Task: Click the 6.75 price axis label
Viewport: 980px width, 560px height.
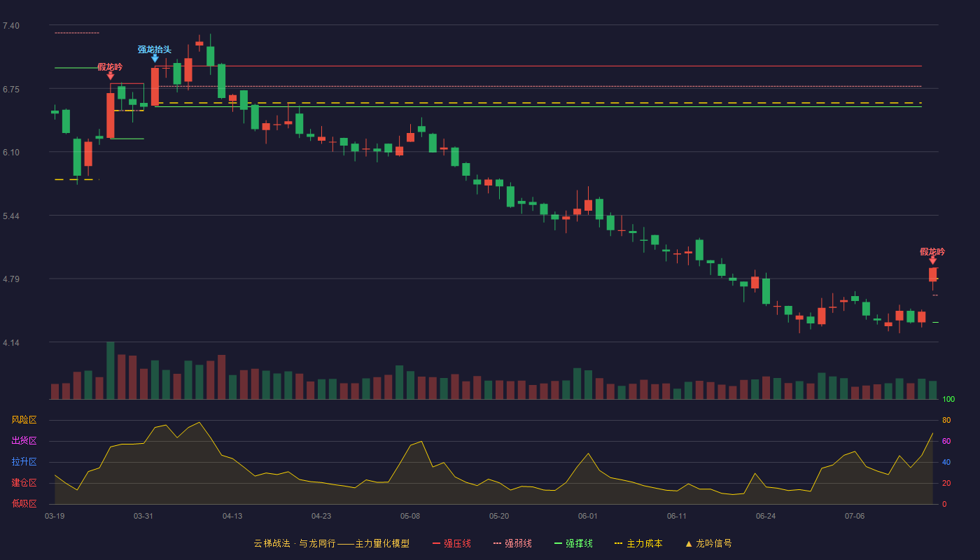Action: coord(11,90)
